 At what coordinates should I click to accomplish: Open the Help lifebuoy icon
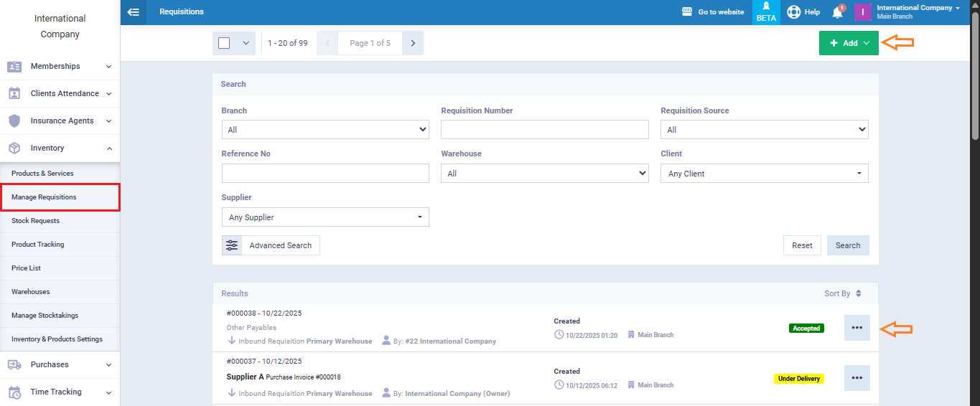pos(793,12)
